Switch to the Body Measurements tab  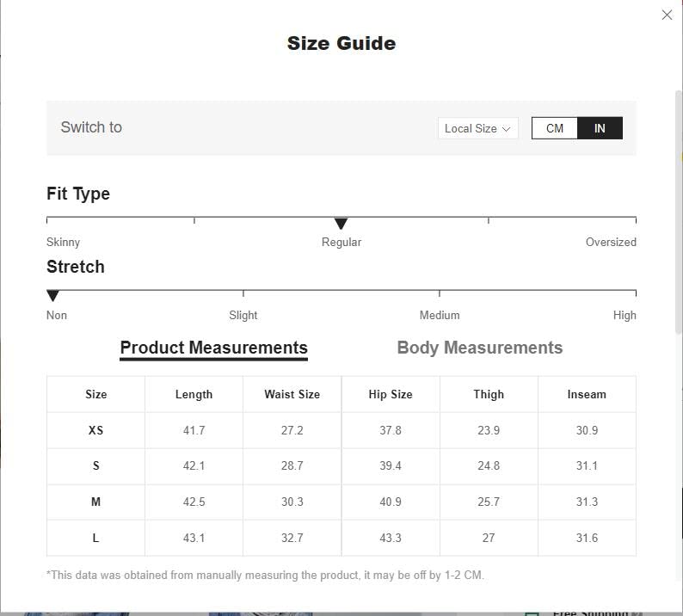[x=480, y=348]
